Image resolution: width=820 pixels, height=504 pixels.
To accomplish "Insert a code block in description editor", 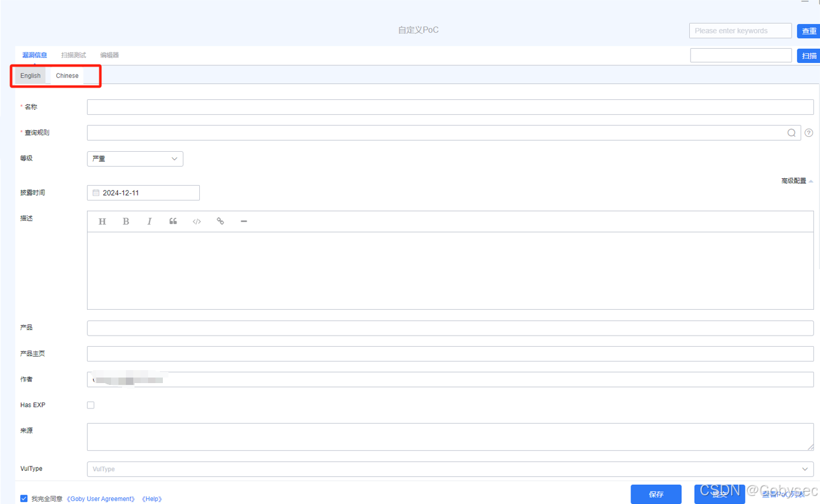I will (x=197, y=221).
